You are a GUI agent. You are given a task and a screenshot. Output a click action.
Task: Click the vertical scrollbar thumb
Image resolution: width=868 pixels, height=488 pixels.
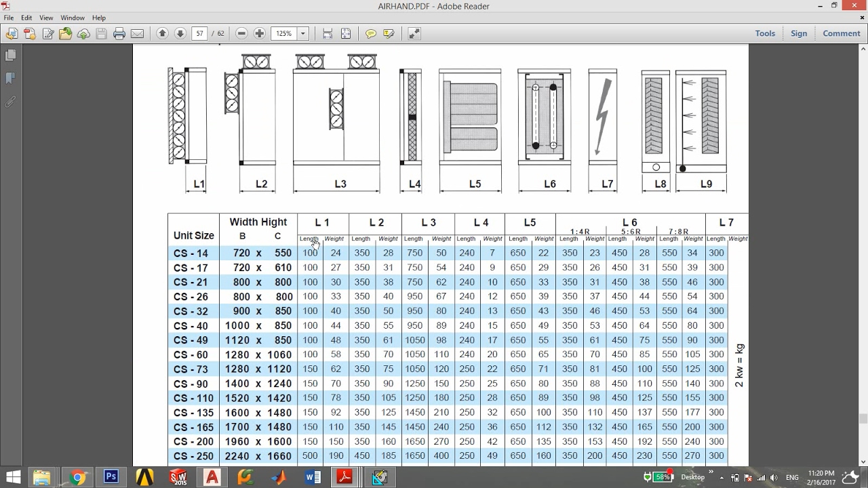863,418
